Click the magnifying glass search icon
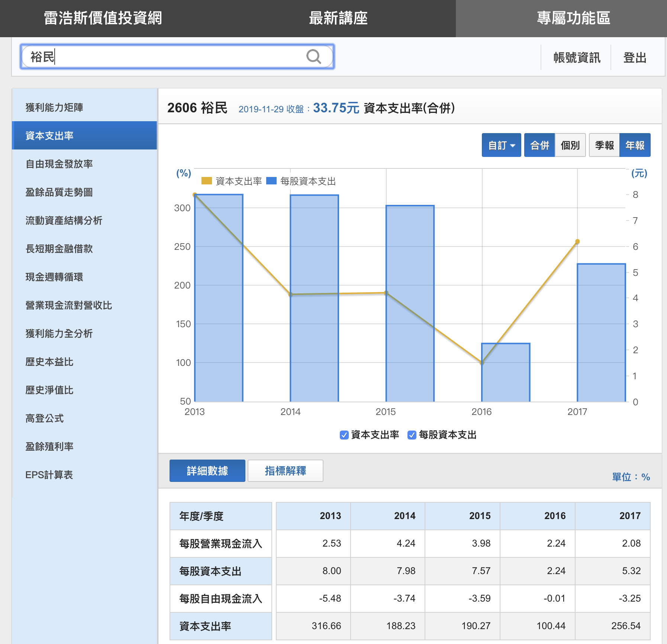Image resolution: width=667 pixels, height=644 pixels. [313, 57]
